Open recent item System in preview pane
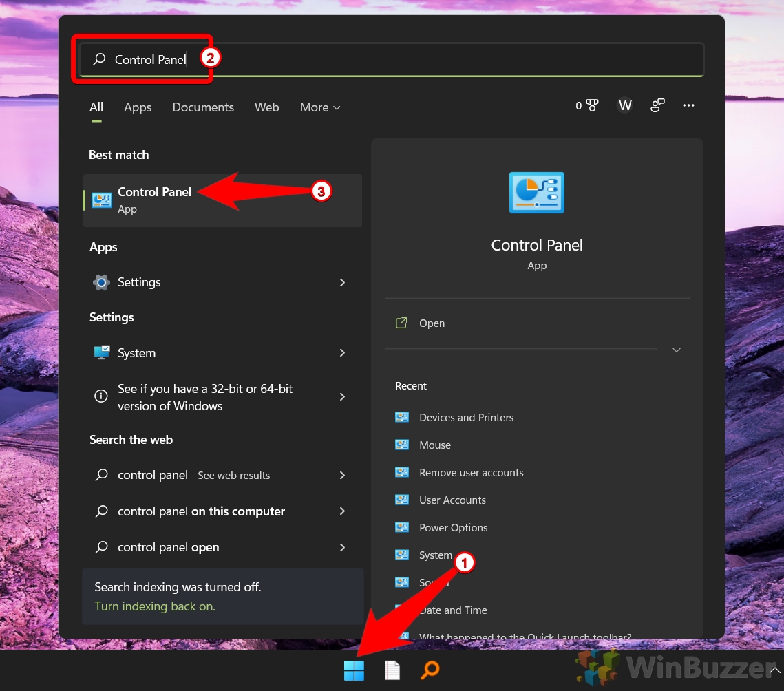 pyautogui.click(x=436, y=555)
